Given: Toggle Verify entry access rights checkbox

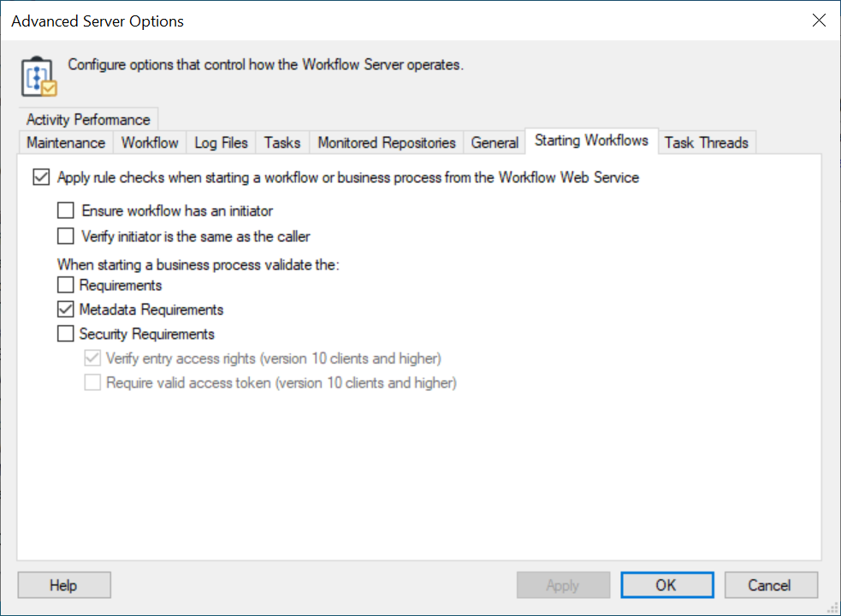Looking at the screenshot, I should (x=92, y=358).
